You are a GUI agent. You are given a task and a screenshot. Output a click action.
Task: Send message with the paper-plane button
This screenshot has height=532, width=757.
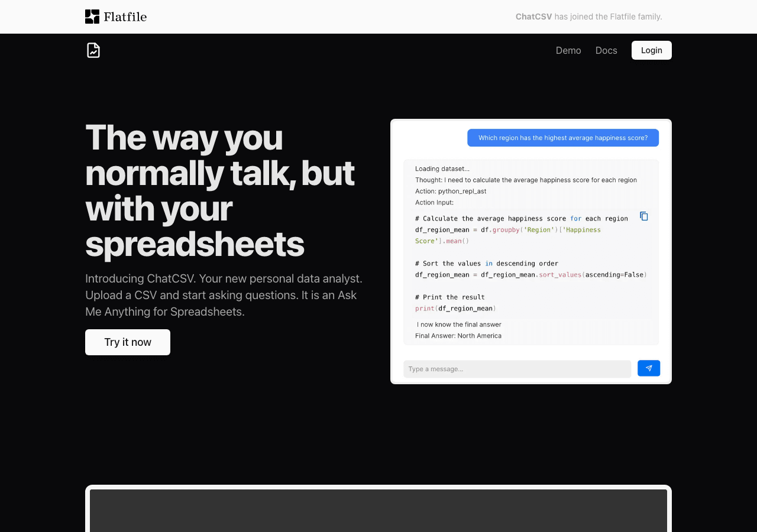point(649,368)
